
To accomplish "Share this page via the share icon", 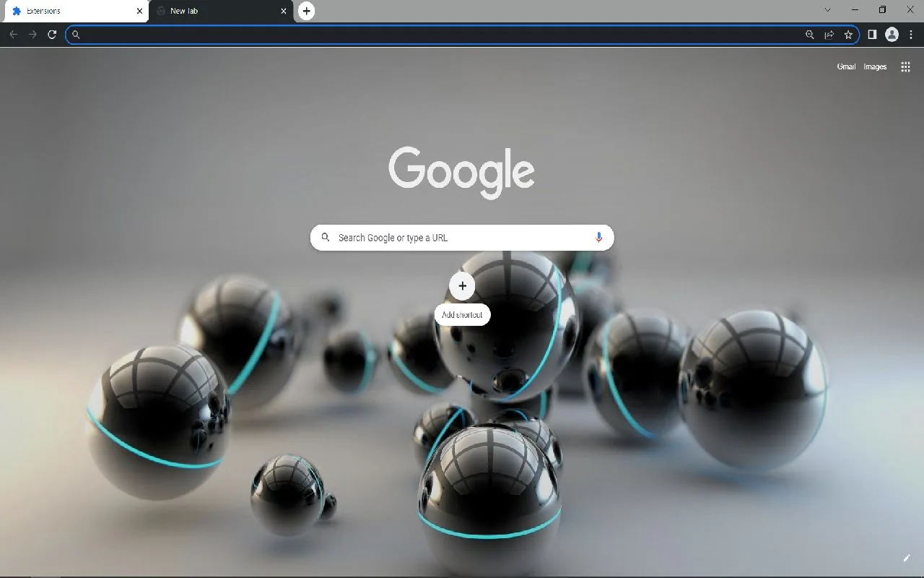I will (829, 34).
